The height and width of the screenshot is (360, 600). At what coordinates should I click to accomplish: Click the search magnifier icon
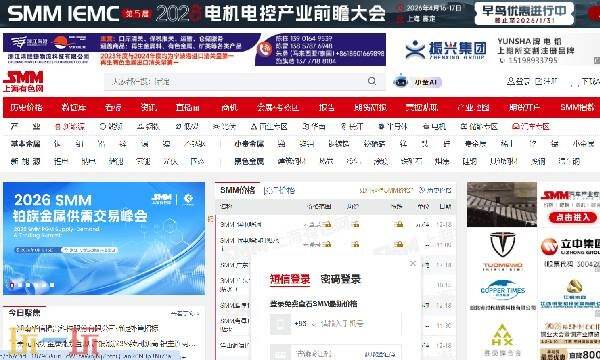pos(372,81)
